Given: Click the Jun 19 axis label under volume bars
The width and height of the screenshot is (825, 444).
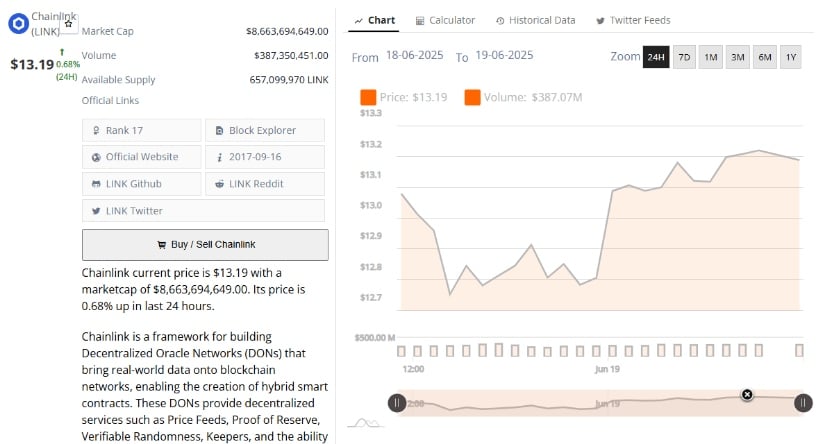Looking at the screenshot, I should click(x=607, y=369).
